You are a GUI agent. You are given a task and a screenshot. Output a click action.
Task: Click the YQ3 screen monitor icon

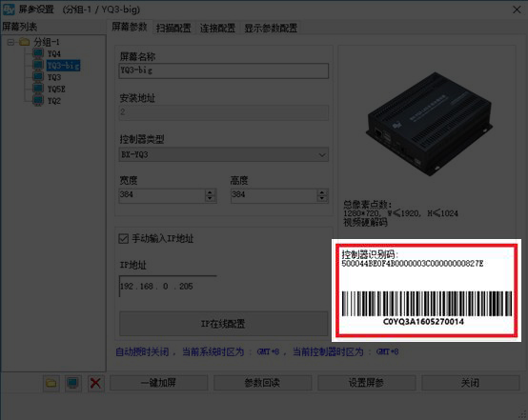pos(38,77)
